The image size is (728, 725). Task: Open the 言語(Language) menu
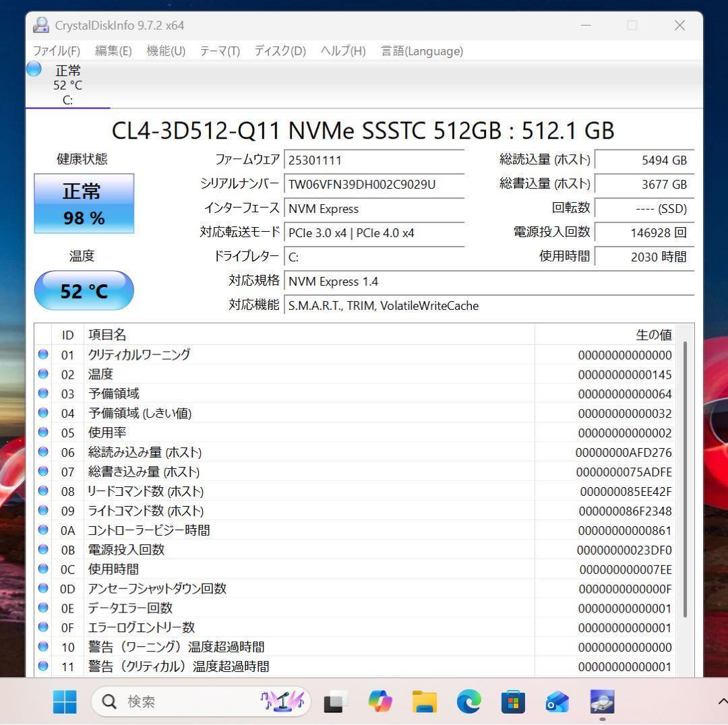point(421,51)
